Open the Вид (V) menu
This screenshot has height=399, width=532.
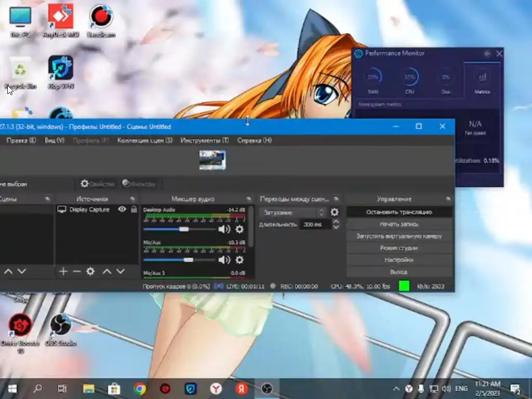54,140
